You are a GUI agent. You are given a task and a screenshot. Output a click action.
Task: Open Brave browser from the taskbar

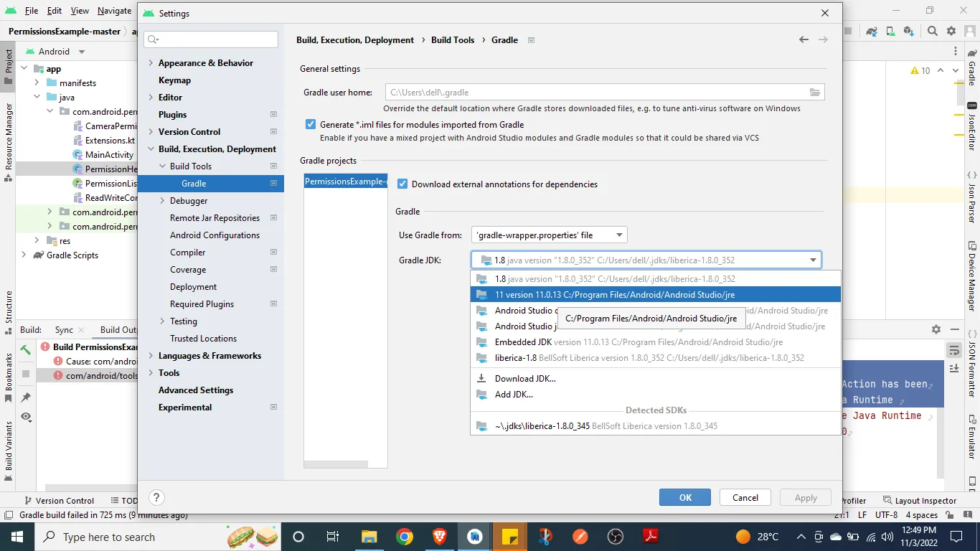point(439,537)
